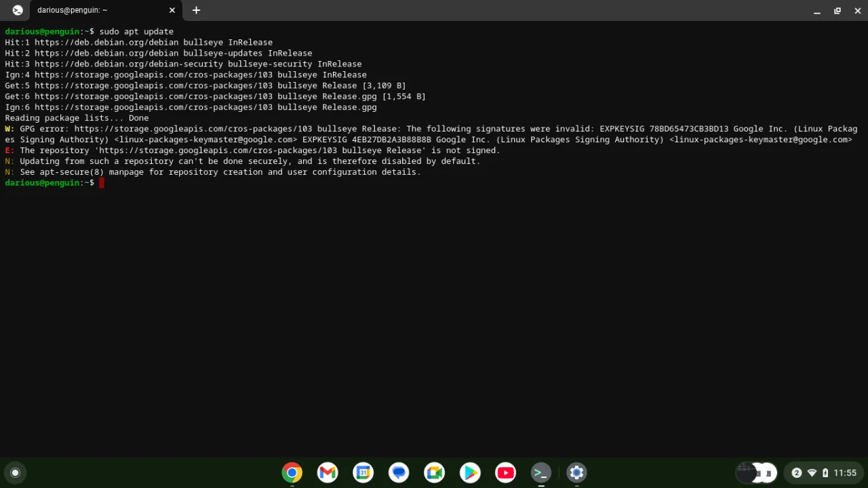Select the darious@penguin: ~ tab
Viewport: 868px width, 488px height.
click(72, 10)
